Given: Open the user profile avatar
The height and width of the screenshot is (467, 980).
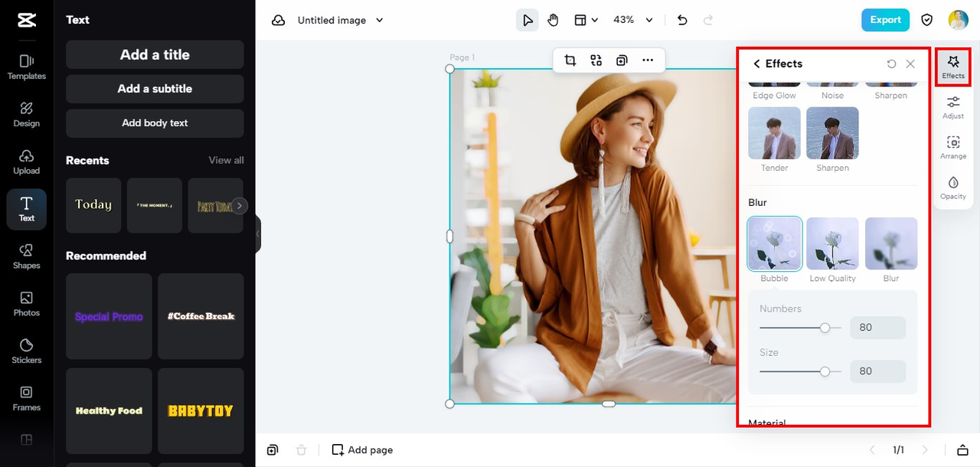Looking at the screenshot, I should coord(958,20).
